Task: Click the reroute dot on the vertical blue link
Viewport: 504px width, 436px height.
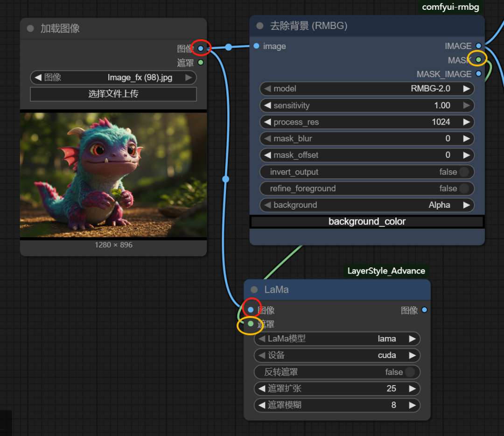Action: tap(226, 179)
